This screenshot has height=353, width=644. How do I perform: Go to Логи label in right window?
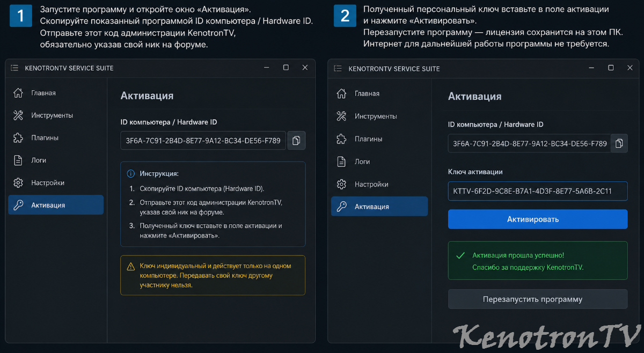click(362, 161)
